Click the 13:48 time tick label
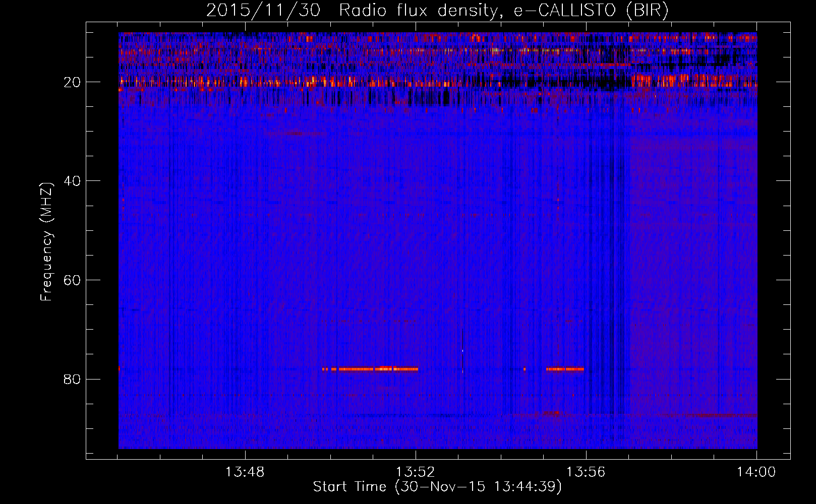Image resolution: width=816 pixels, height=504 pixels. [x=245, y=472]
